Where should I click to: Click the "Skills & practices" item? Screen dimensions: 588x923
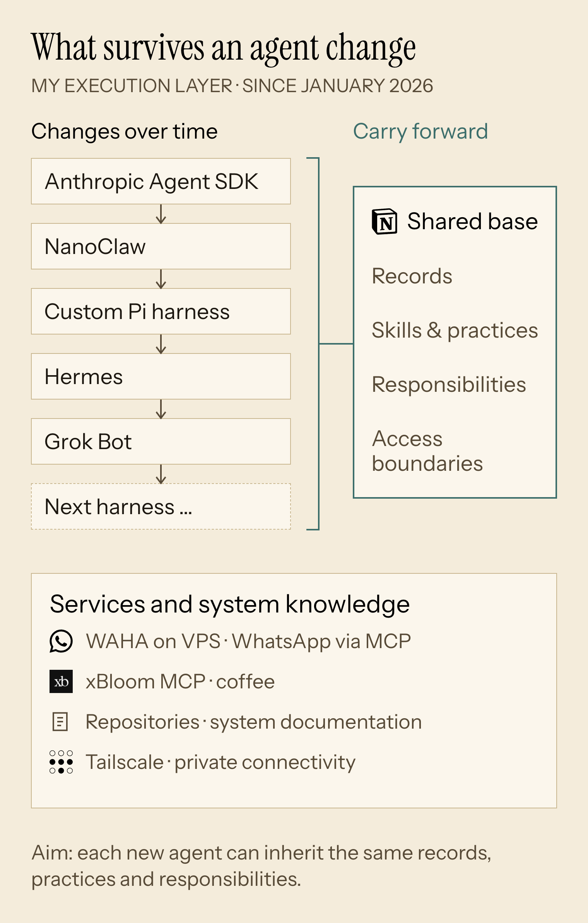[x=455, y=330]
